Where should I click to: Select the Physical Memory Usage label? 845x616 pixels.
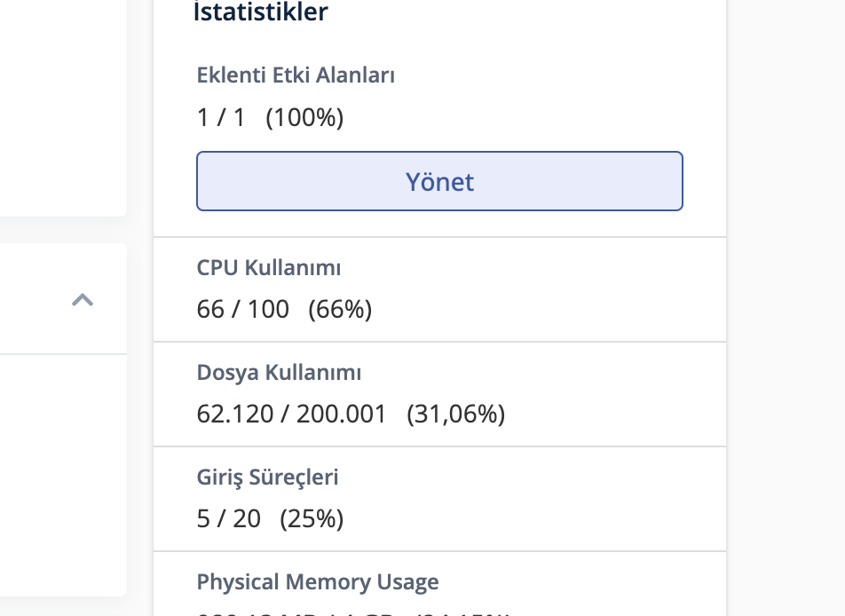(318, 582)
